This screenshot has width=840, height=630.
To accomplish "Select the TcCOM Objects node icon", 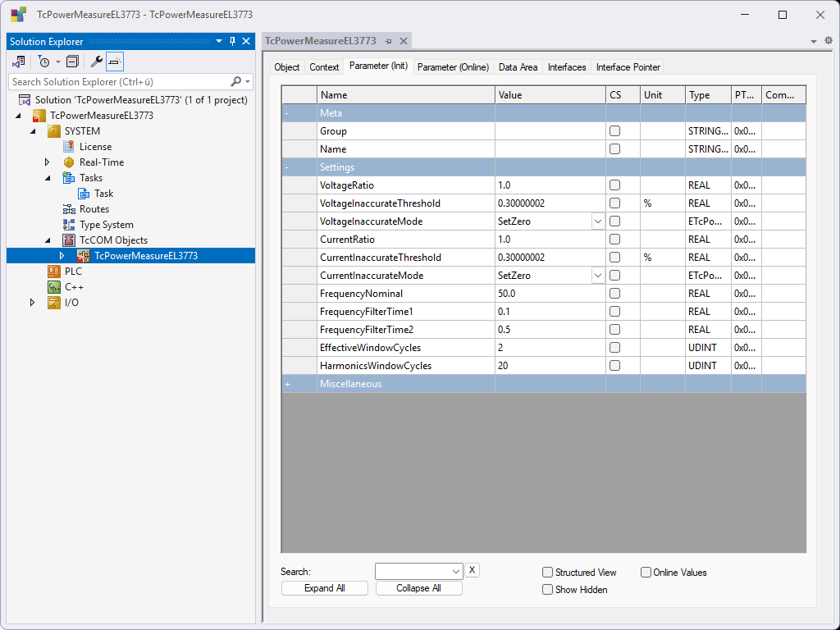I will [69, 240].
